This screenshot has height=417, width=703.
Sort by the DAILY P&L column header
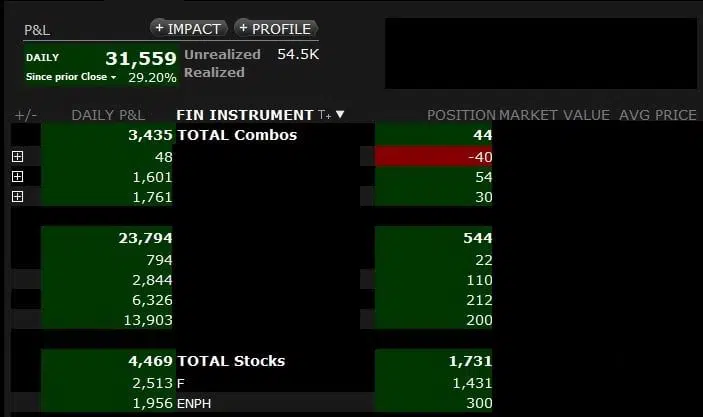click(x=108, y=115)
